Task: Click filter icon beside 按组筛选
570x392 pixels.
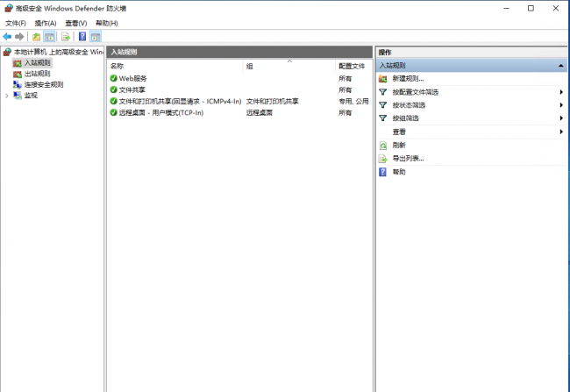Action: (383, 118)
